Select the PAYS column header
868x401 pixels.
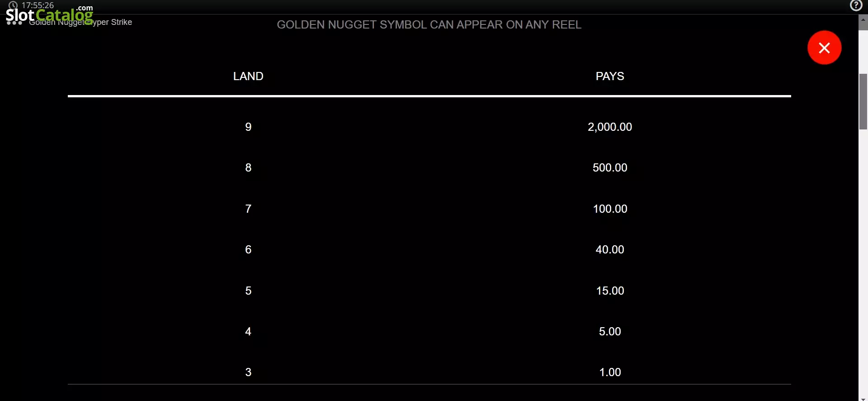click(610, 76)
